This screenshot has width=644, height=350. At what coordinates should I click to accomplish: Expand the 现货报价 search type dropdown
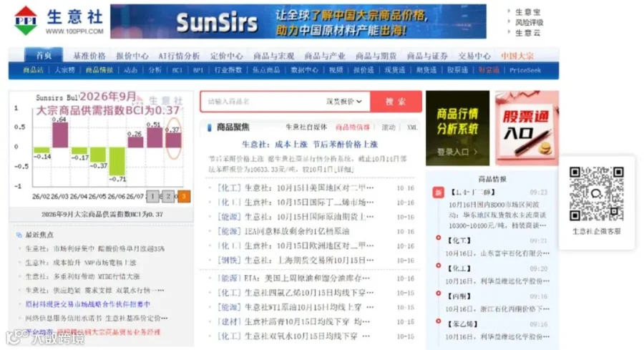pyautogui.click(x=344, y=102)
